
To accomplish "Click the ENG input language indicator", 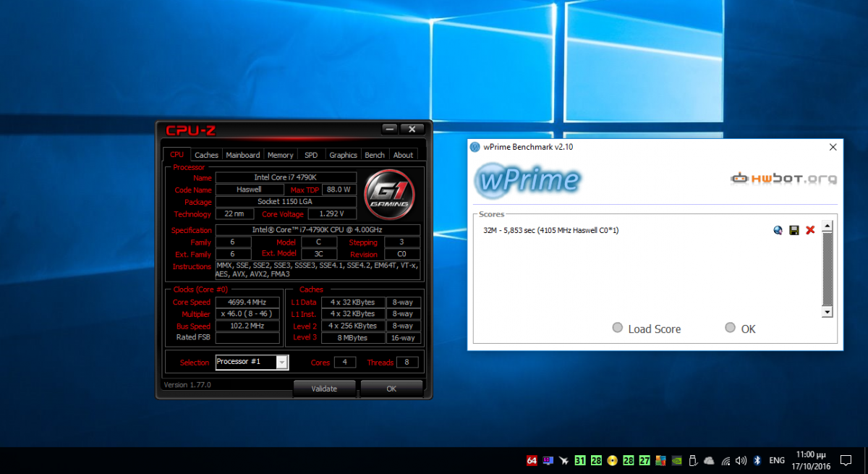I will 777,460.
